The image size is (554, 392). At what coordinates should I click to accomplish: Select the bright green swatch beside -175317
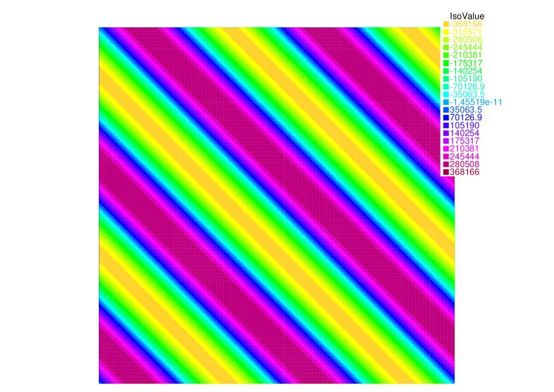tap(446, 63)
